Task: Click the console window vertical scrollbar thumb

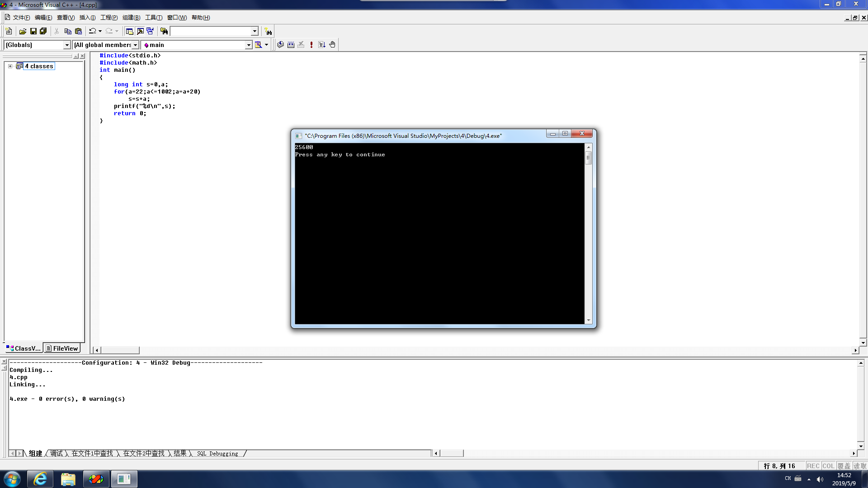Action: 588,158
